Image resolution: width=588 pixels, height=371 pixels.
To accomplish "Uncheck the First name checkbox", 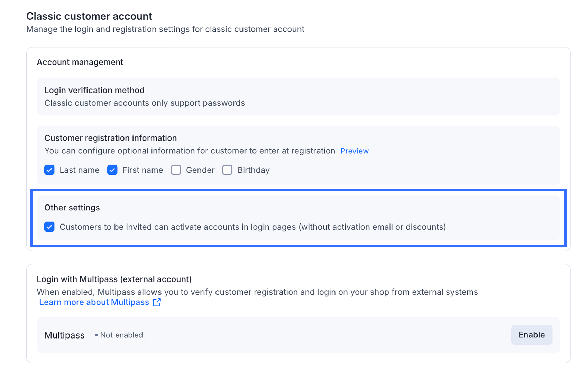I will point(112,170).
